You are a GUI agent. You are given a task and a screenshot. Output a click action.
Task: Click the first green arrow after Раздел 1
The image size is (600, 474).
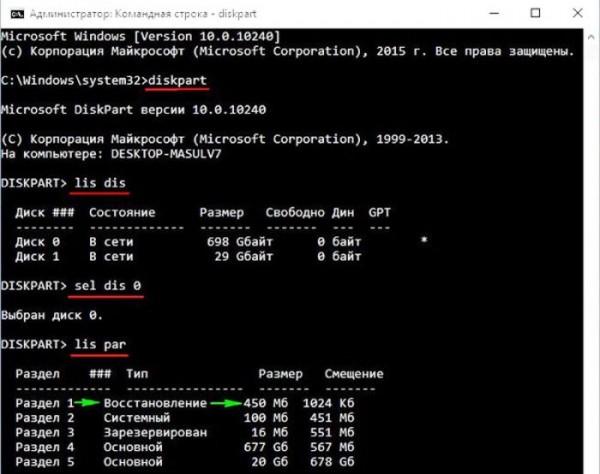click(x=87, y=402)
